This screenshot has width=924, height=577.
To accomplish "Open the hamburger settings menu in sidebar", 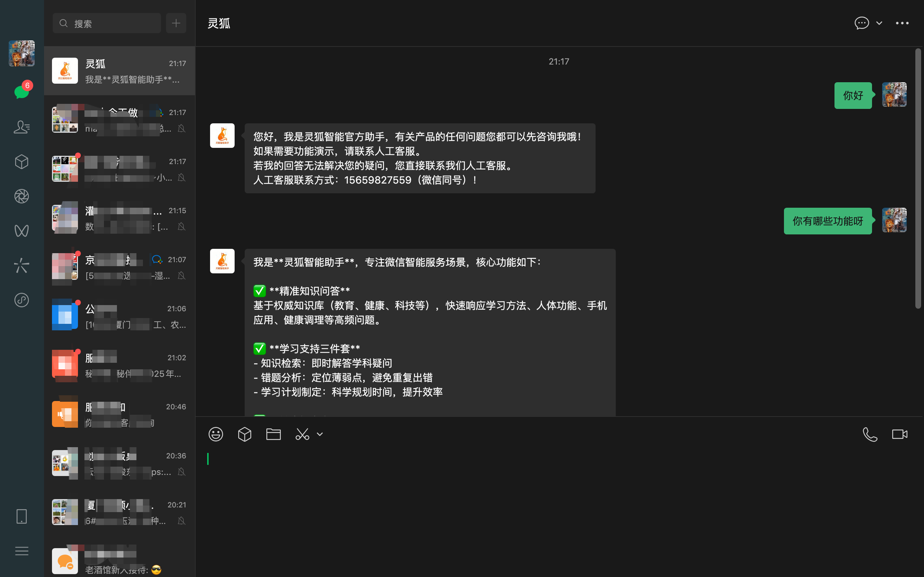I will [21, 551].
